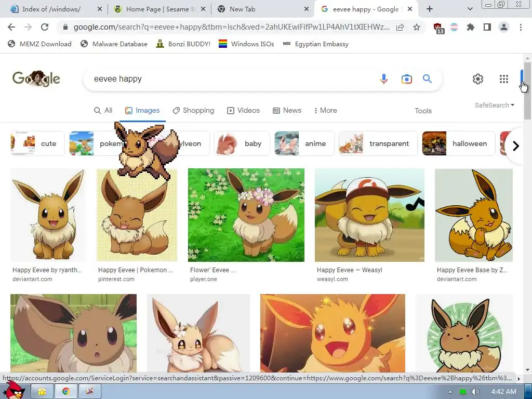Open MEMZ Download bookmark

(39, 44)
